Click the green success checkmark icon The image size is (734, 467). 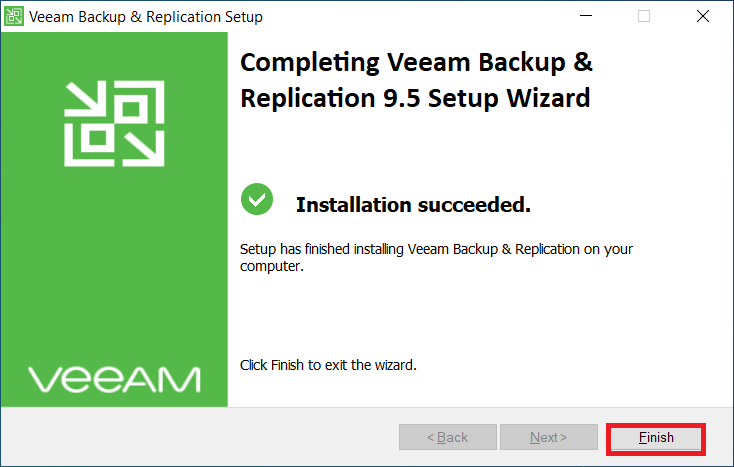(x=257, y=200)
